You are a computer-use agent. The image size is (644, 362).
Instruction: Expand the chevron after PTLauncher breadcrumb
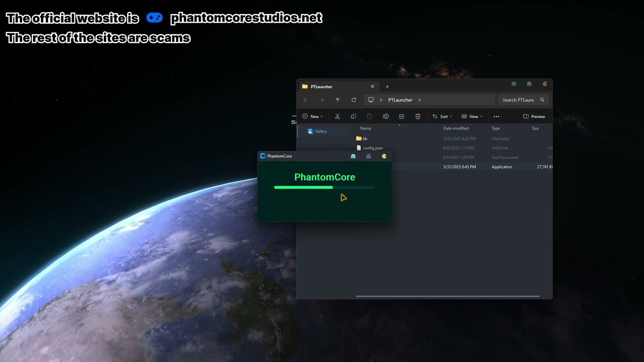[x=420, y=100]
